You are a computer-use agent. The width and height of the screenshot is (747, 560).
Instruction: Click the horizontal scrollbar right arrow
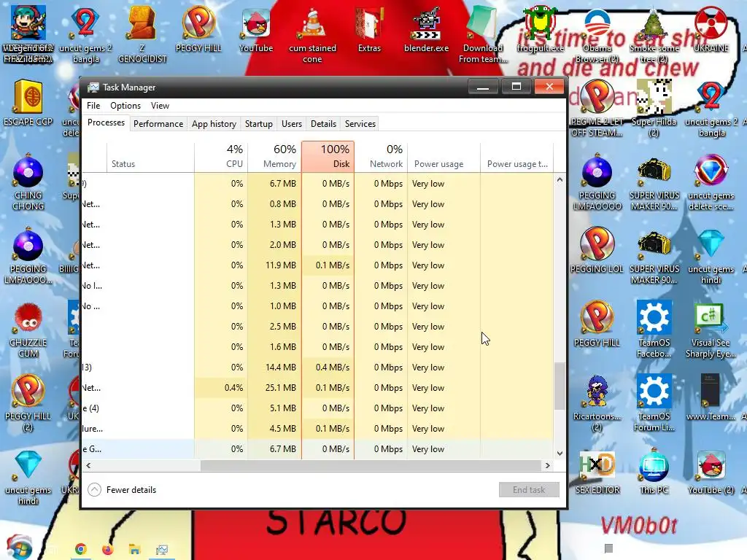click(547, 465)
